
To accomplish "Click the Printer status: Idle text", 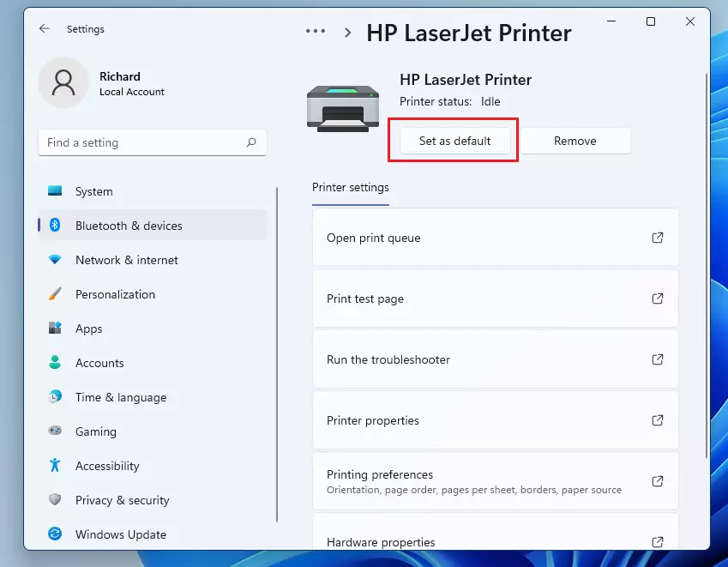I will coord(450,101).
